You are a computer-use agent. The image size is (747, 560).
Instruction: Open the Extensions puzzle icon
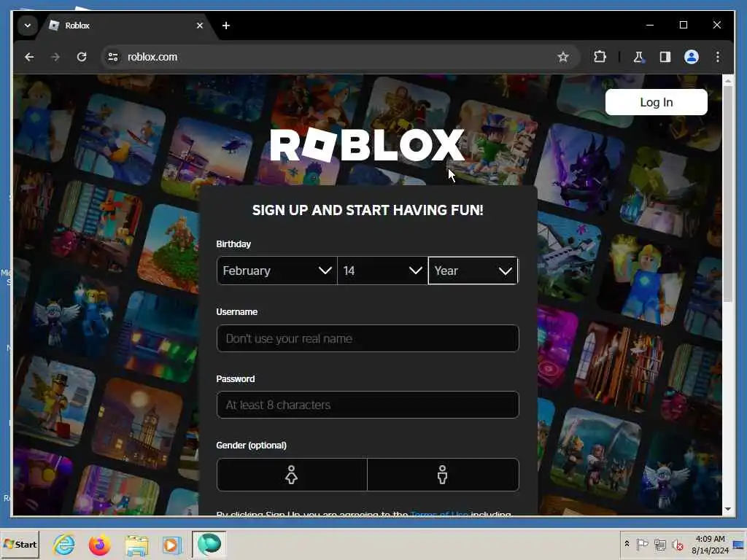point(600,57)
